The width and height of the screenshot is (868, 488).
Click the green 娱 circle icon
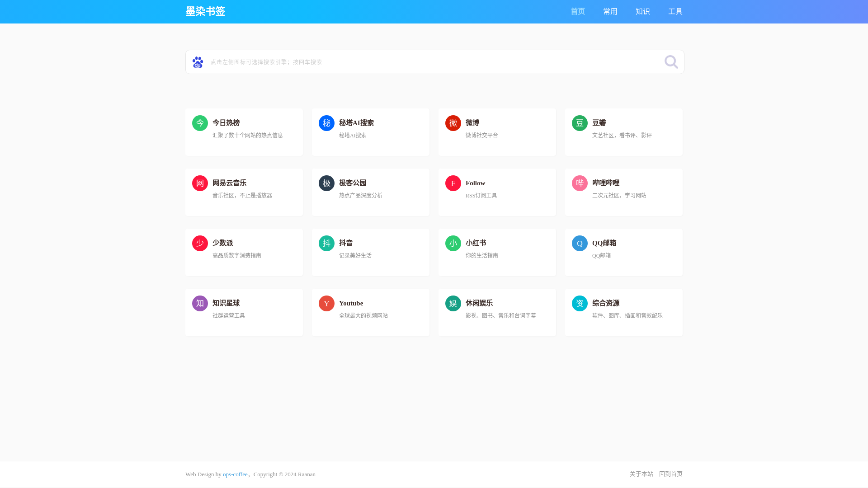click(x=453, y=303)
